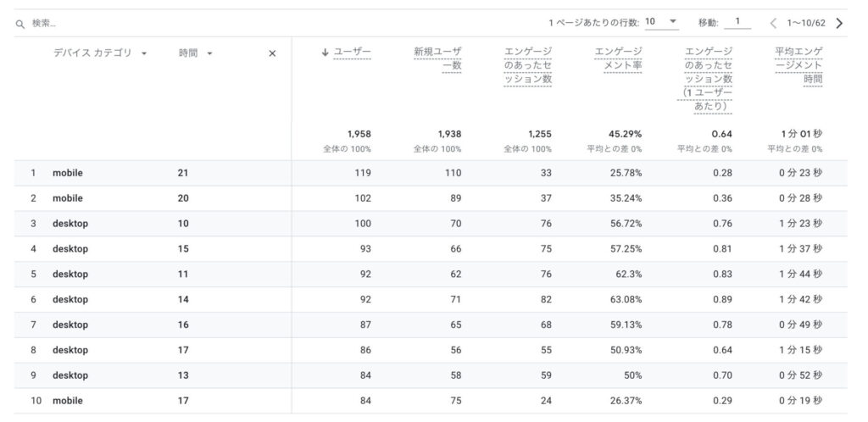The width and height of the screenshot is (868, 422).
Task: Sort by エンゲージメント率 column header
Action: click(618, 59)
